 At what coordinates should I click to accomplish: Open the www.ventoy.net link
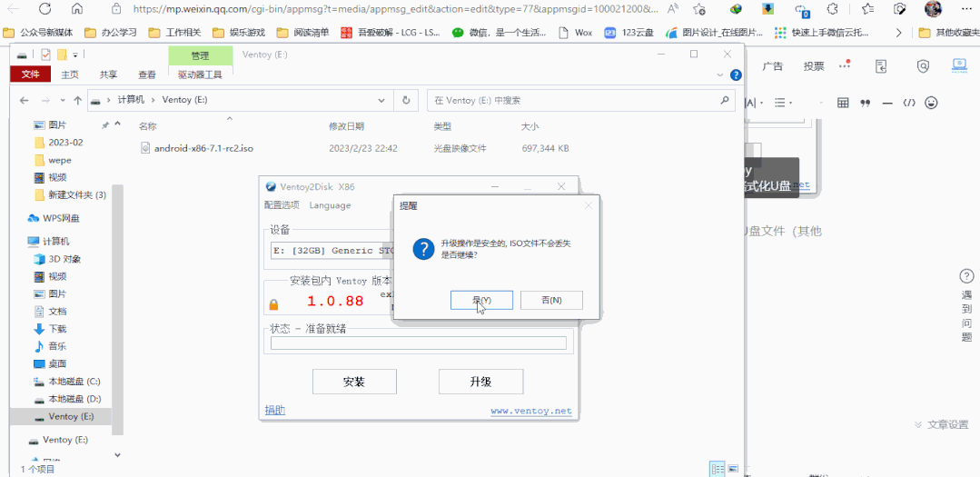click(531, 411)
